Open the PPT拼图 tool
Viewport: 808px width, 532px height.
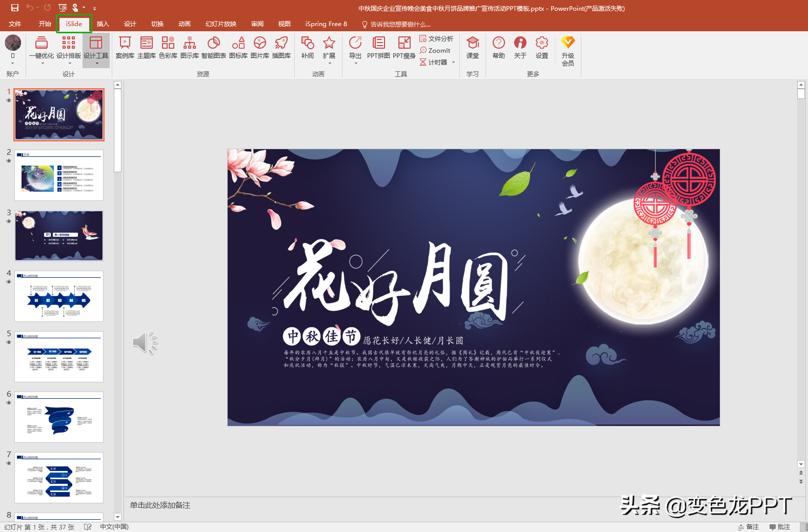click(x=379, y=47)
